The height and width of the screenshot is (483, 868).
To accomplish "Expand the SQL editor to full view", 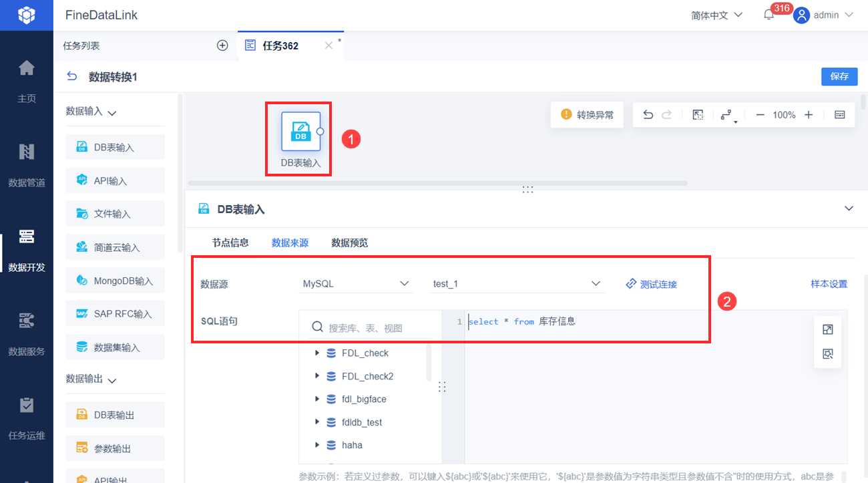I will click(828, 329).
